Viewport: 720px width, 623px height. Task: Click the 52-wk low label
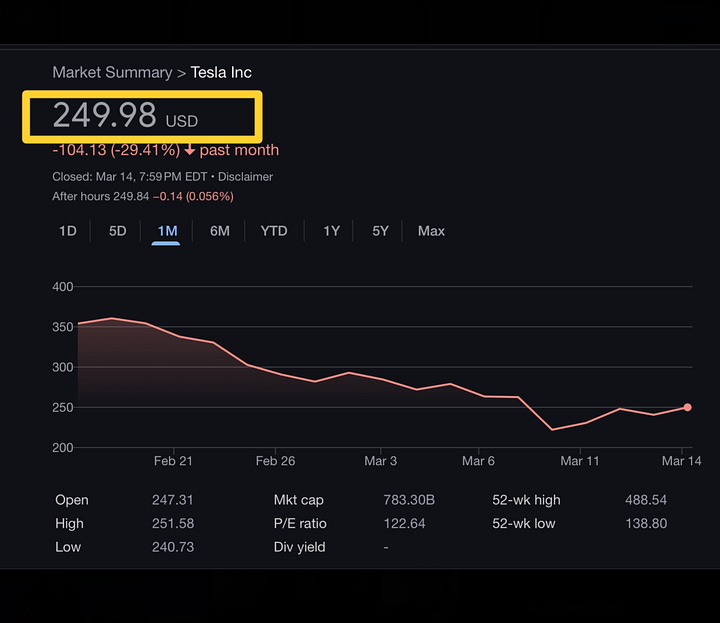tap(524, 523)
